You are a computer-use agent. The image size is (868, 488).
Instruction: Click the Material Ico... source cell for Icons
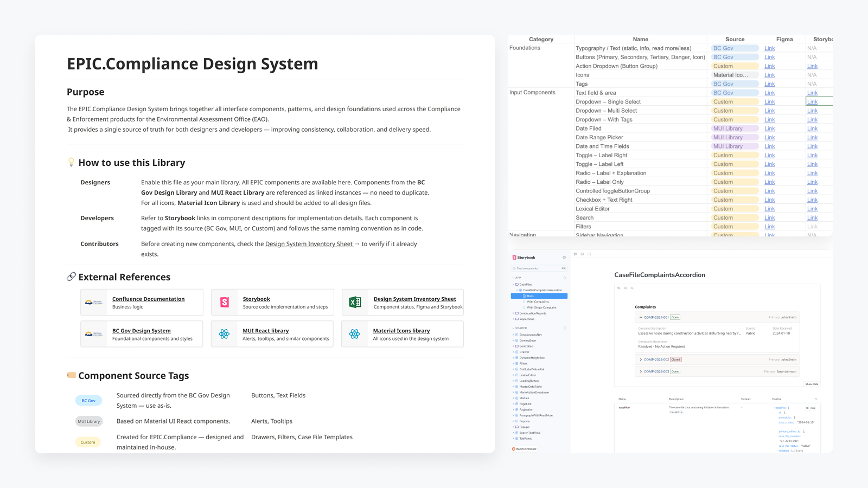point(735,75)
